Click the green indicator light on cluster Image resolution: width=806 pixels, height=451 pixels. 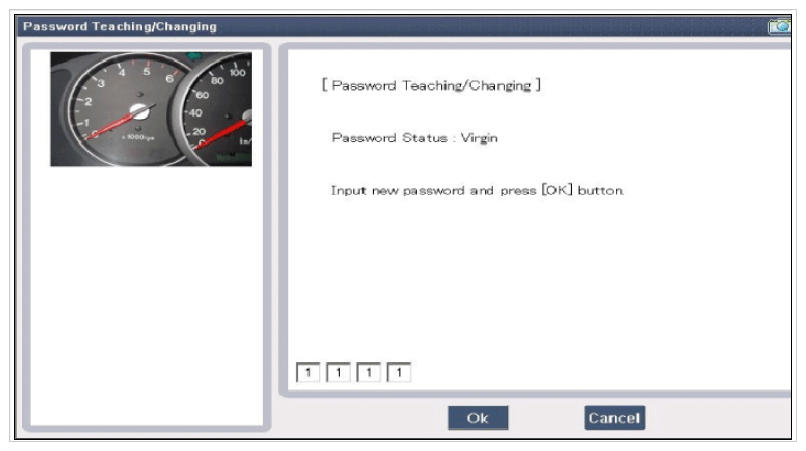coord(194,56)
